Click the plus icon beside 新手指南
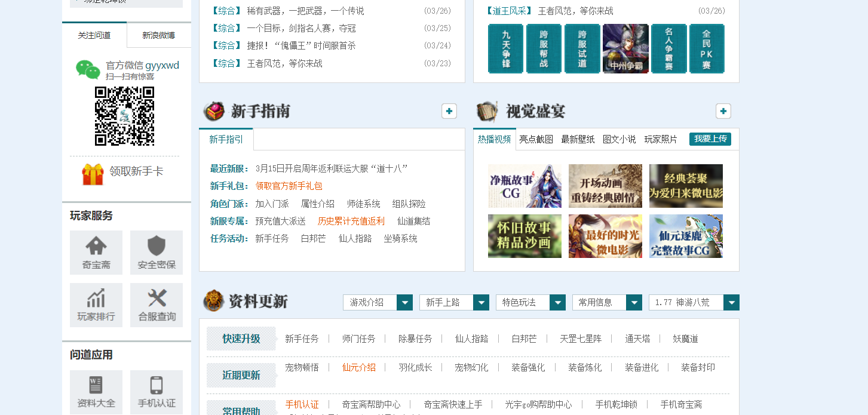Viewport: 868px width, 415px height. point(449,111)
